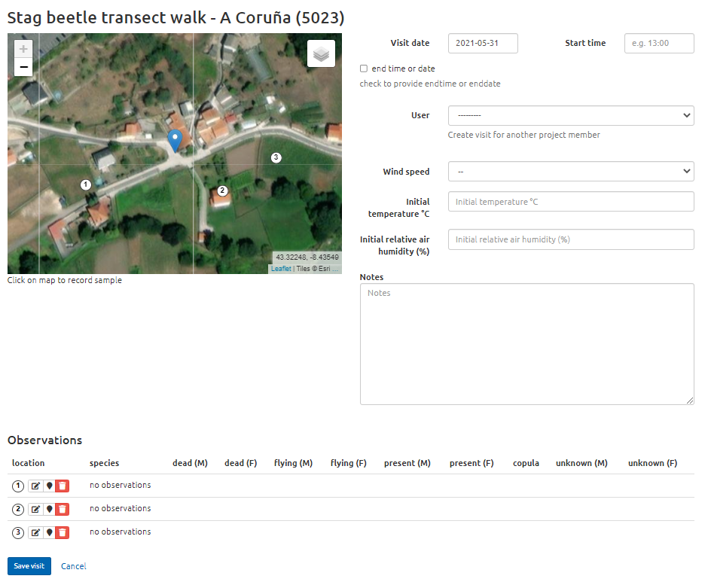Click the 'present (F)' column header
The image size is (708, 588).
click(471, 463)
